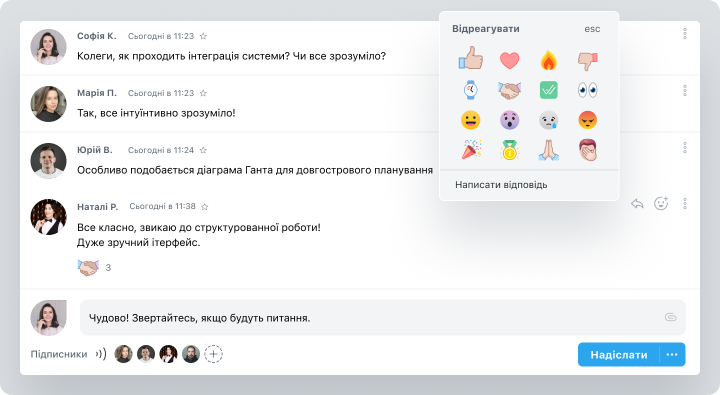Click Юрій В. avatar photo

pyautogui.click(x=48, y=161)
